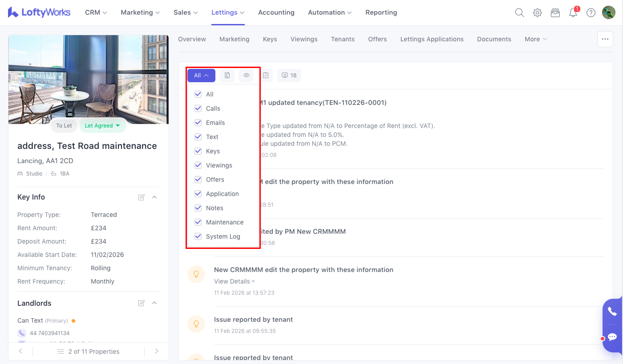Collapse the Landlords section chevron
The image size is (623, 364).
point(154,303)
